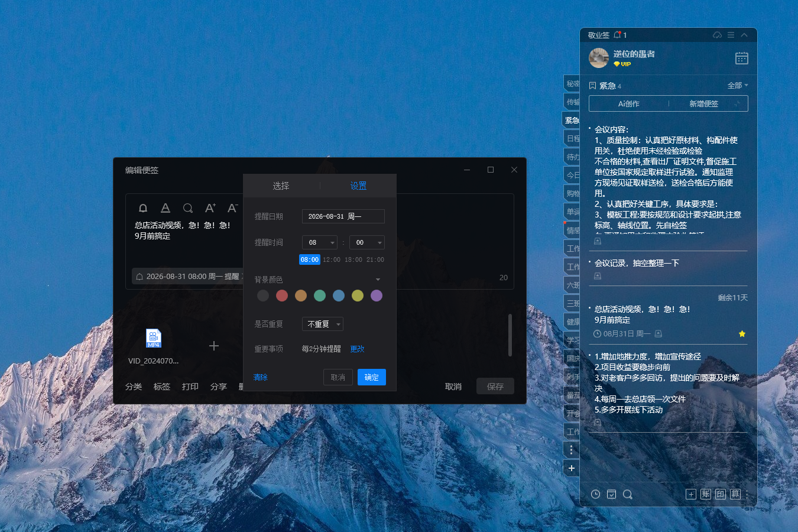Click stamp icon under 1.增加地推力度 note
Image resolution: width=798 pixels, height=532 pixels.
[x=598, y=423]
